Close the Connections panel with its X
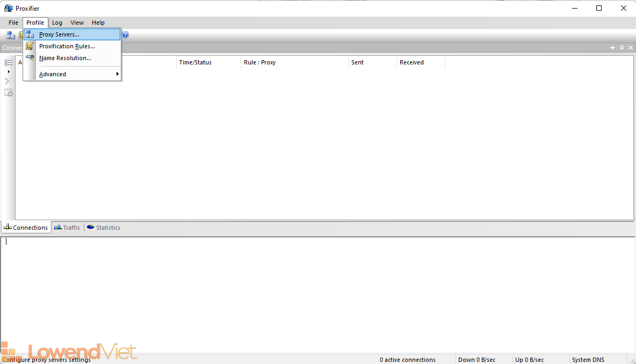The height and width of the screenshot is (364, 636). click(x=630, y=48)
